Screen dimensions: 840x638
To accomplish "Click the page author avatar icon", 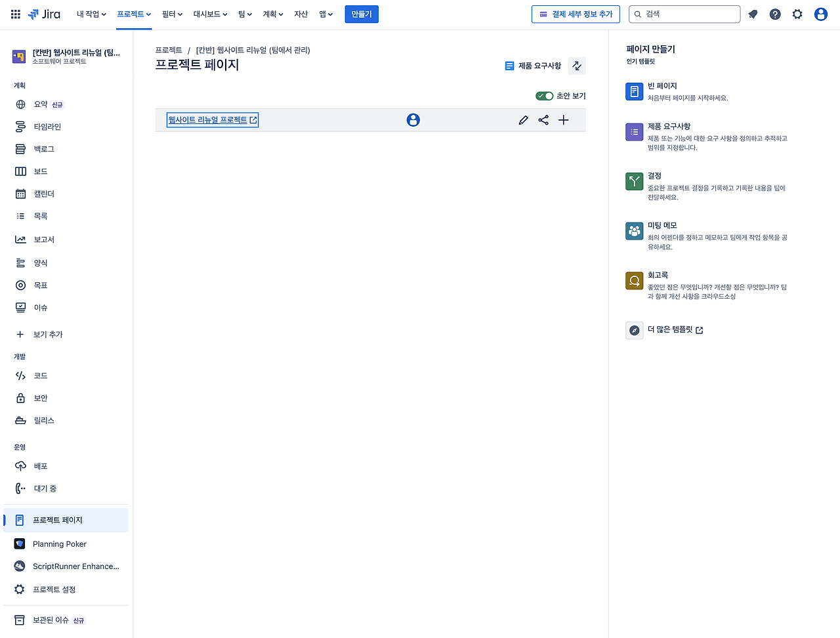I will point(413,120).
